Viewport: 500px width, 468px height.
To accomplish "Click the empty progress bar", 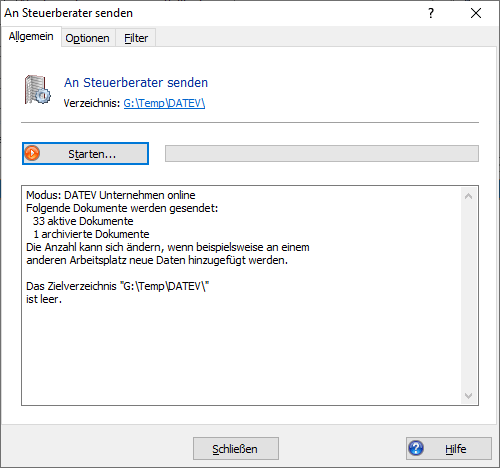I will point(322,154).
